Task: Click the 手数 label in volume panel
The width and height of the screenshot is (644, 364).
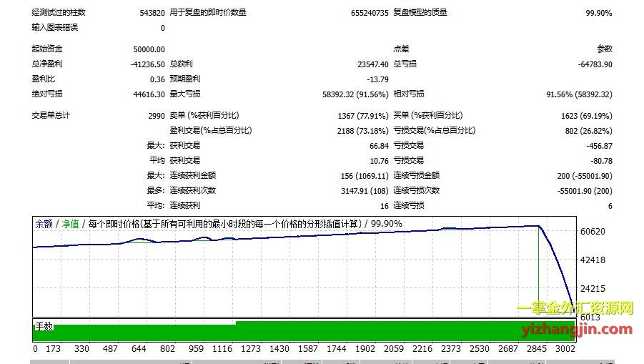Action: click(44, 326)
